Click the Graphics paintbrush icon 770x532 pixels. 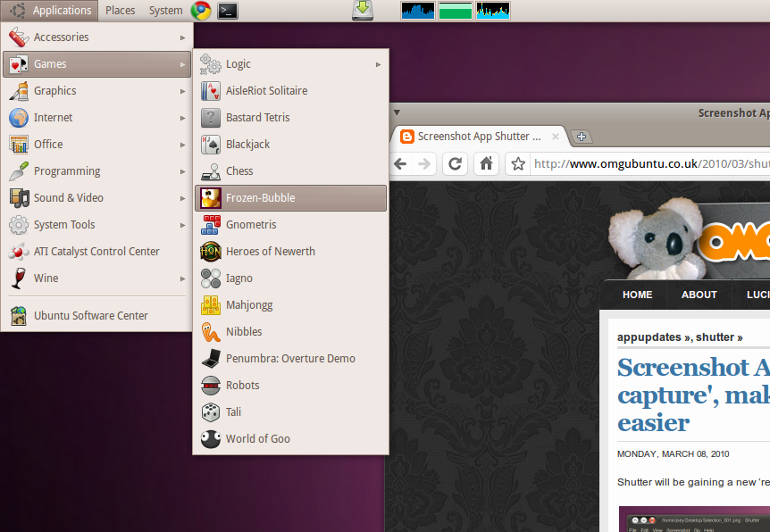click(19, 91)
